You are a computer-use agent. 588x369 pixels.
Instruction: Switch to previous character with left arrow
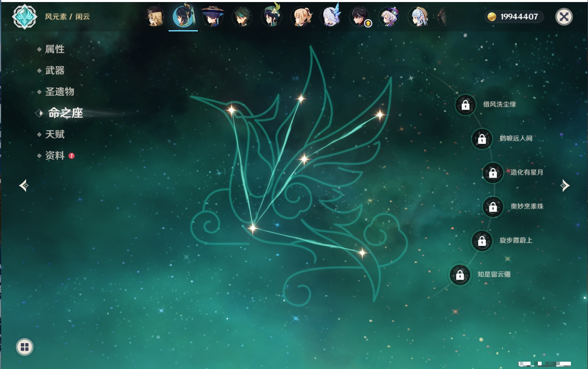pos(24,186)
